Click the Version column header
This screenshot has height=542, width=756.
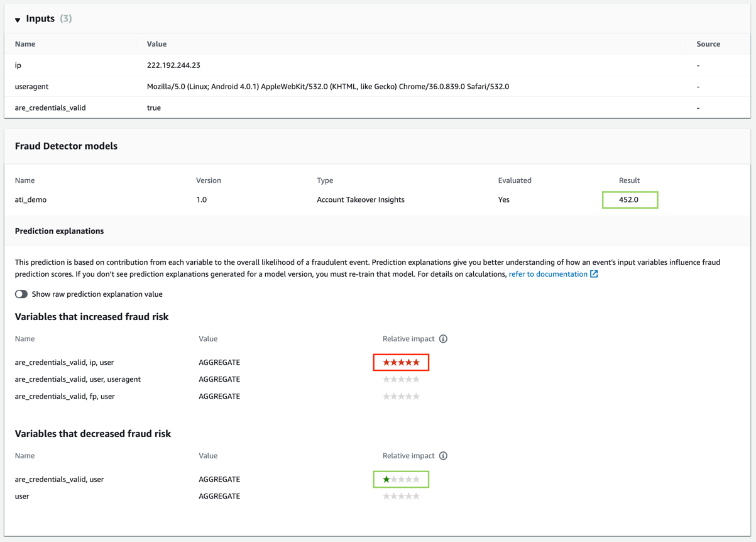[209, 180]
